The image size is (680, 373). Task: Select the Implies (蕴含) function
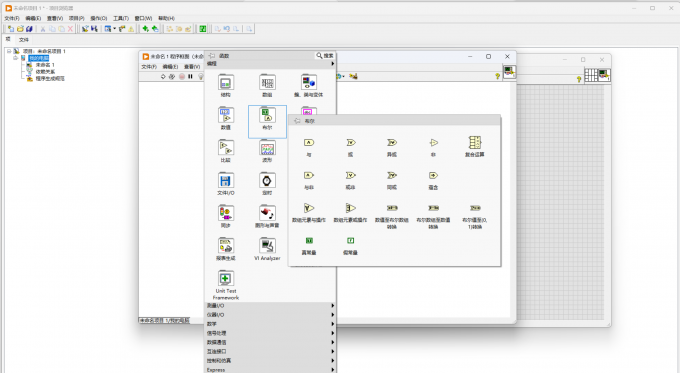click(x=433, y=180)
